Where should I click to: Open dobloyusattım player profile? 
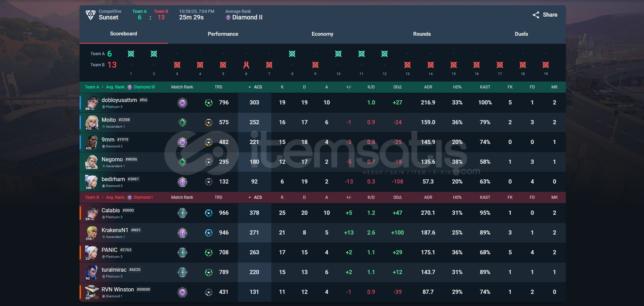coord(119,100)
